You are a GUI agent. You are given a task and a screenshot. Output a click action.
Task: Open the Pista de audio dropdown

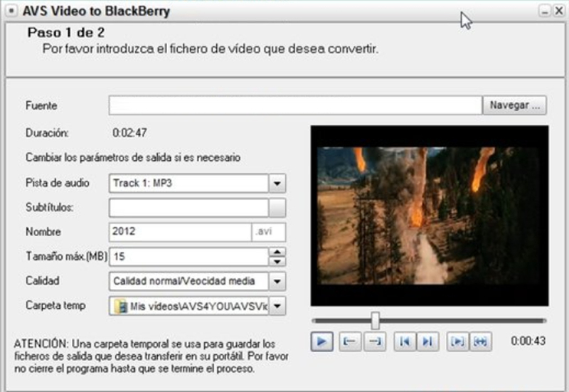coord(277,184)
